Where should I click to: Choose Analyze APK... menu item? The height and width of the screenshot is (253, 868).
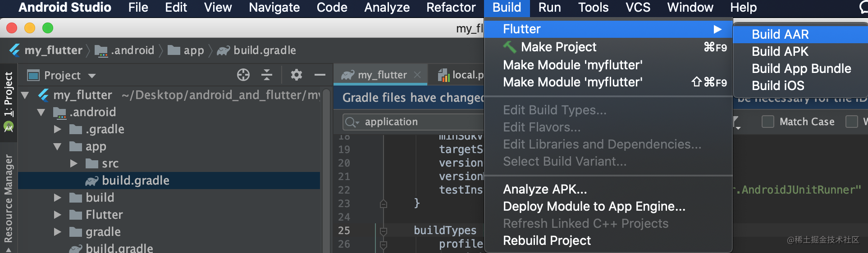coord(608,190)
